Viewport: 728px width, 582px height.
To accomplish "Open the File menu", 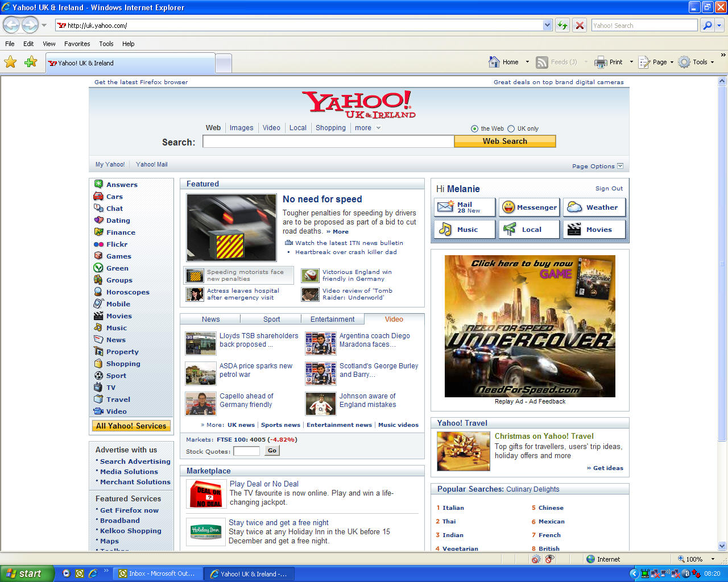I will tap(10, 44).
